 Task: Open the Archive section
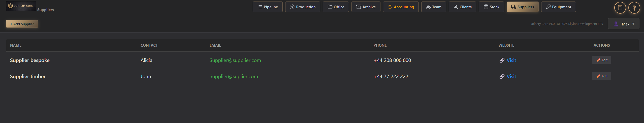366,7
